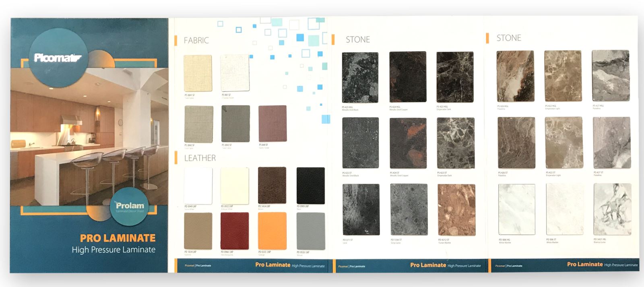644x287 pixels.
Task: Click the 'PD 0335 LNP' code label
Action: click(x=264, y=252)
